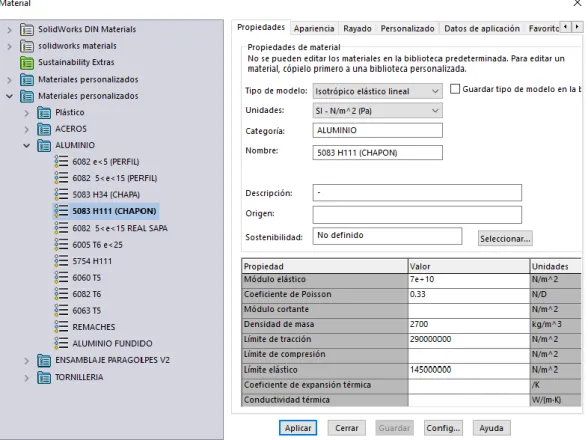
Task: Select the Módulo elástico value 7e+10
Action: tap(469, 280)
